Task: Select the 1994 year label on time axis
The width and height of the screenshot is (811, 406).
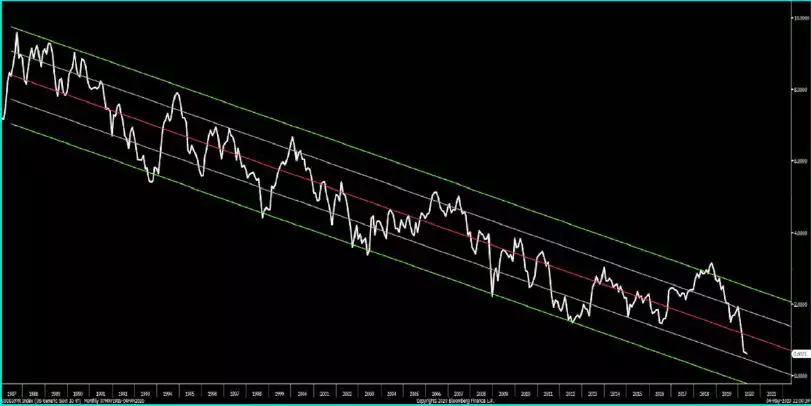Action: (x=167, y=394)
